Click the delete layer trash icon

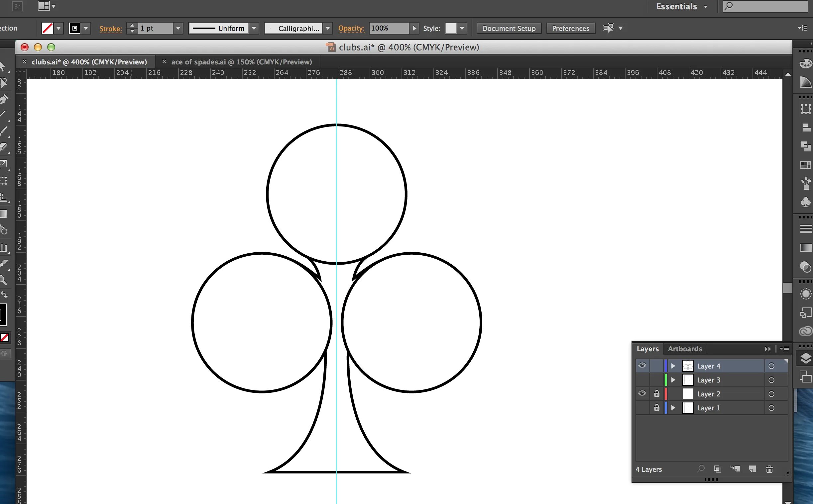pos(769,469)
